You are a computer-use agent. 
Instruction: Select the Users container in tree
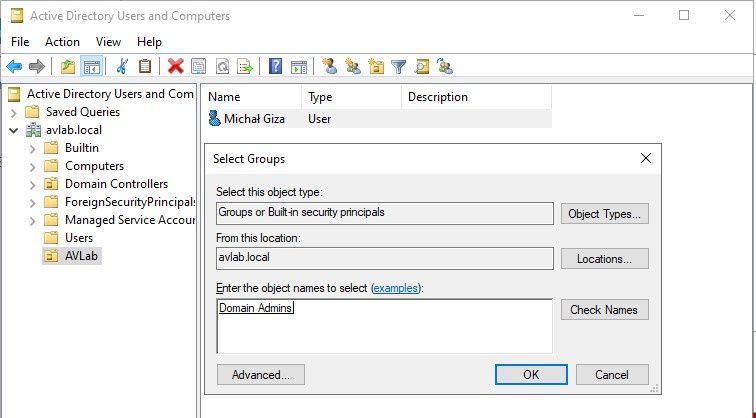pyautogui.click(x=79, y=238)
